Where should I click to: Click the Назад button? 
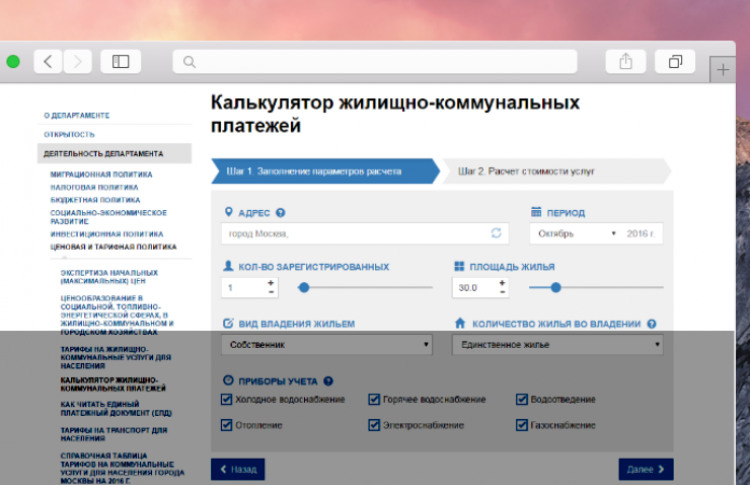238,469
